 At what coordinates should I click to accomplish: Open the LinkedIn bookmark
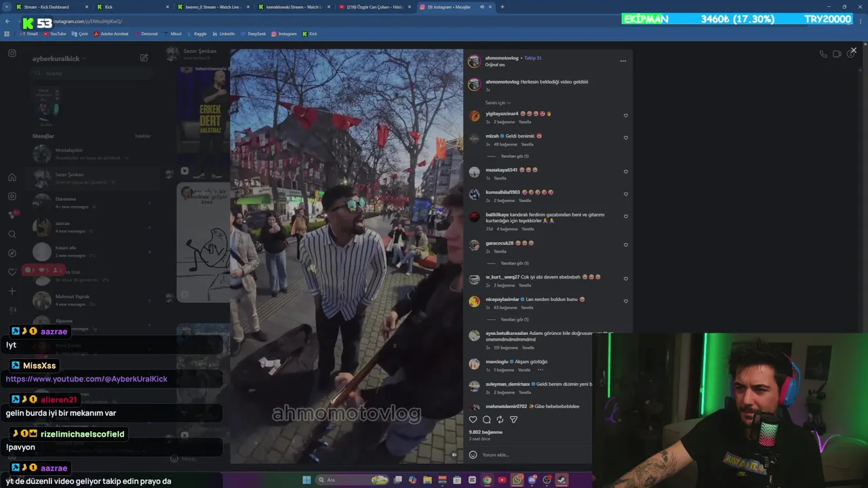(x=223, y=33)
